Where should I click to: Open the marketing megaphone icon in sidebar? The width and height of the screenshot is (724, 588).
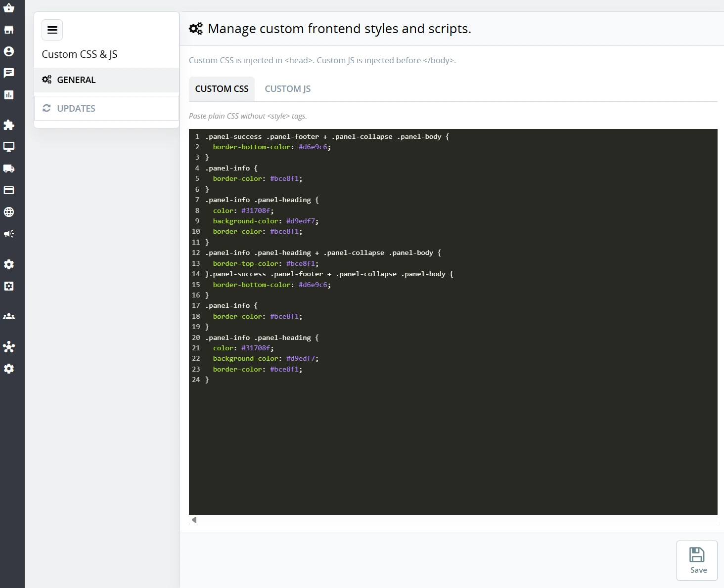coord(9,234)
